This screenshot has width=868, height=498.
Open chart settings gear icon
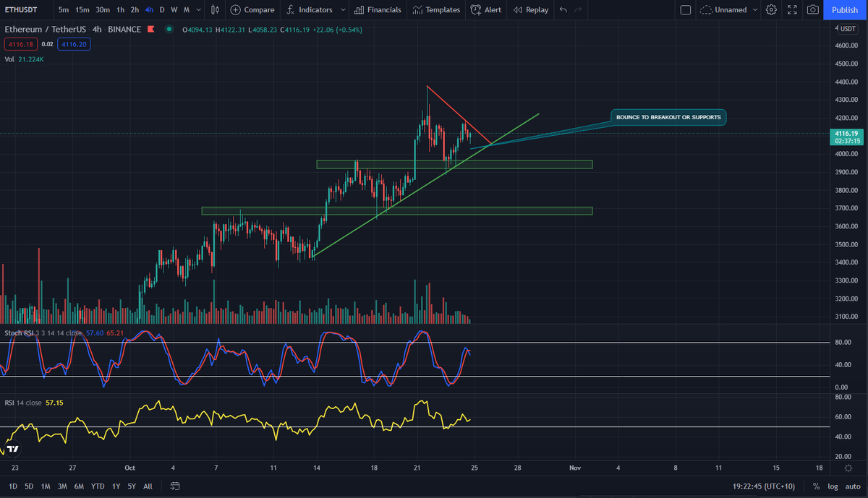(771, 10)
